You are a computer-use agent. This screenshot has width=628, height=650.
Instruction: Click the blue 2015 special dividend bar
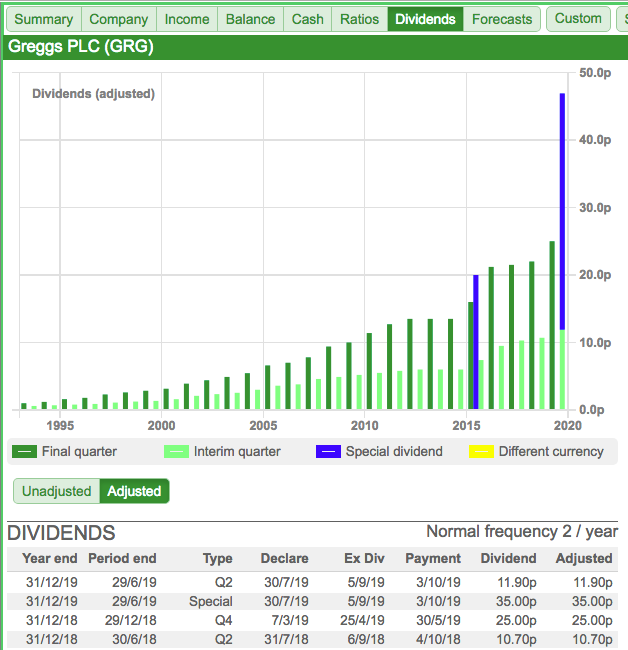[476, 342]
